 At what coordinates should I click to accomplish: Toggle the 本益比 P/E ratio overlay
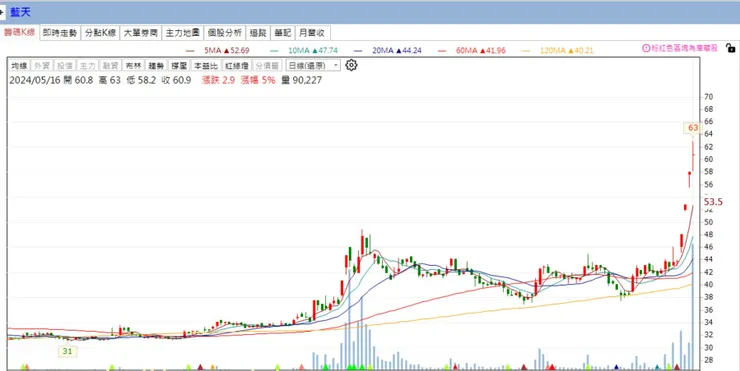206,66
